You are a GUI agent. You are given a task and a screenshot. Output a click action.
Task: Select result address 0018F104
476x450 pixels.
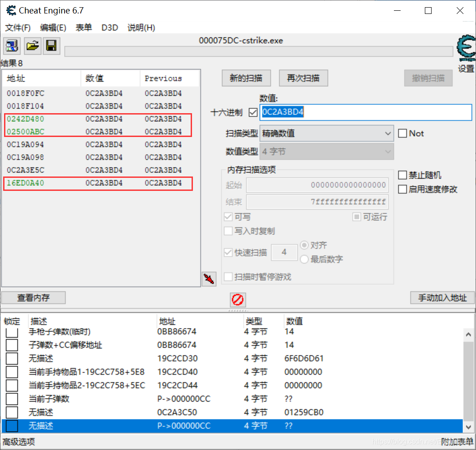(26, 106)
